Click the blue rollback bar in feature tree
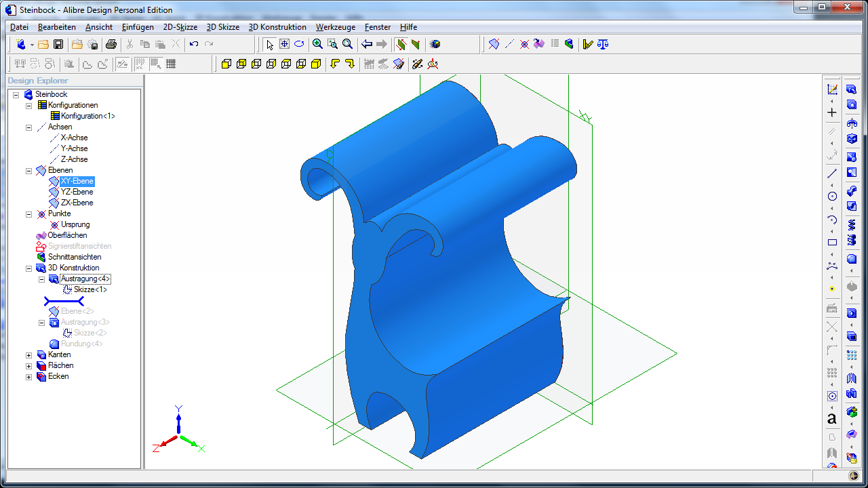Screen dimensions: 868x488 [64, 300]
